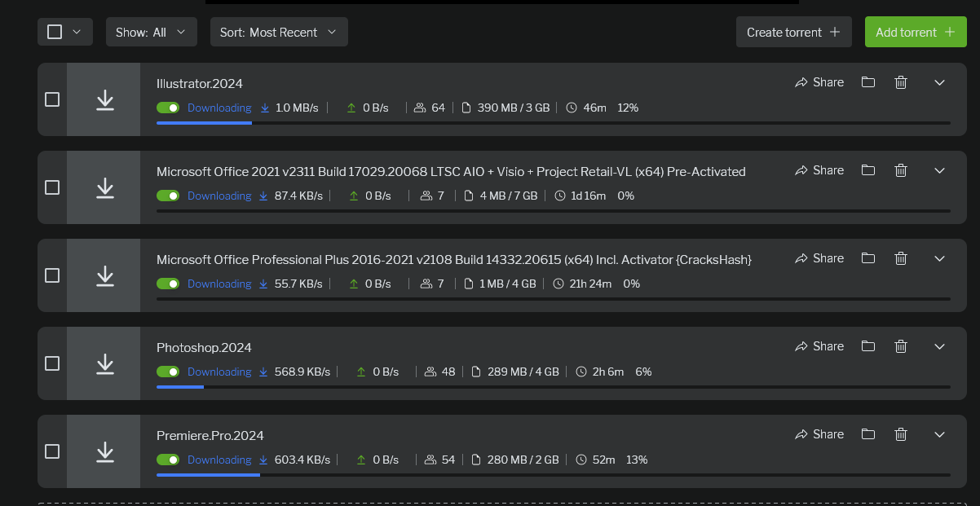This screenshot has height=506, width=980.
Task: Expand Premiere.Pro.2024 details chevron
Action: [x=939, y=434]
